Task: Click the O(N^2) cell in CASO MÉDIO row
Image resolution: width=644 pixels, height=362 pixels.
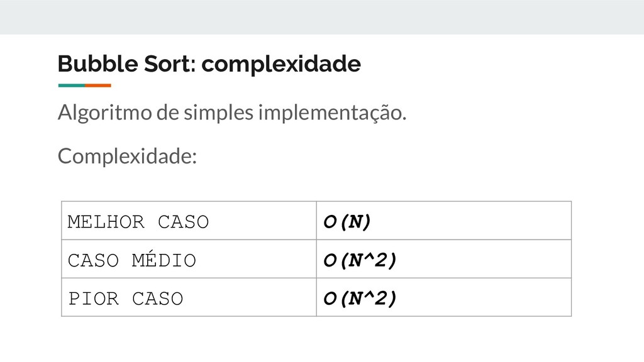Action: 444,259
